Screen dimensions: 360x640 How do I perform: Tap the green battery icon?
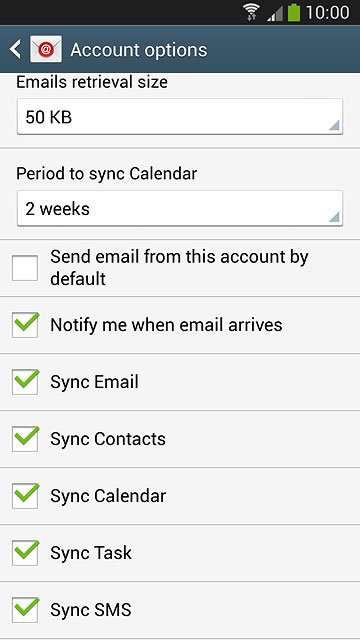pos(294,12)
